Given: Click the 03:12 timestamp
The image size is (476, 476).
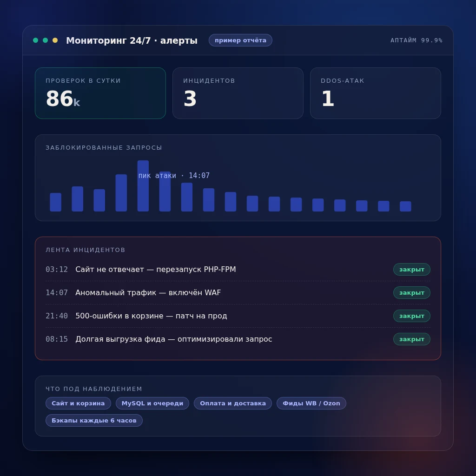Looking at the screenshot, I should (x=57, y=270).
